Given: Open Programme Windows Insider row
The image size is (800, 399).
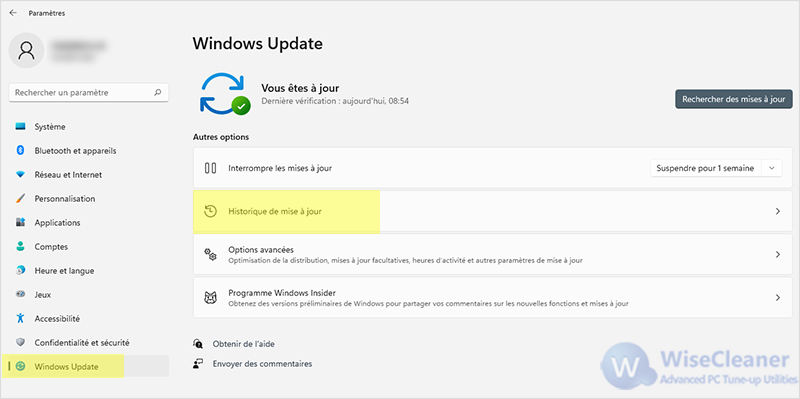Looking at the screenshot, I should click(492, 297).
